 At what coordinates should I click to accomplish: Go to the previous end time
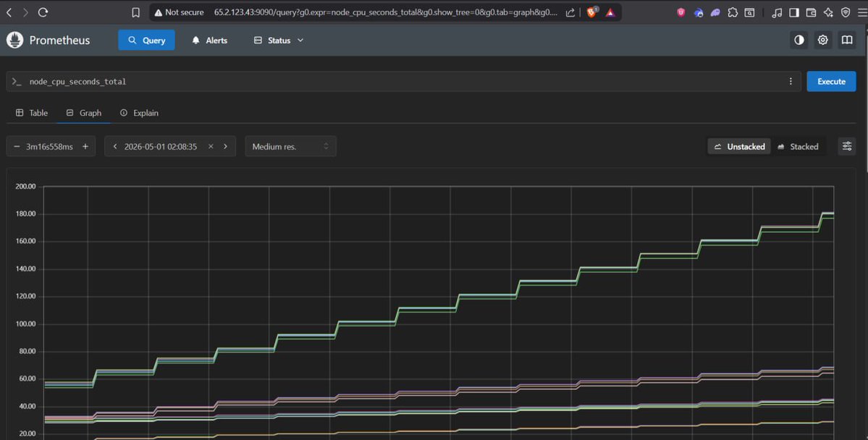click(114, 147)
